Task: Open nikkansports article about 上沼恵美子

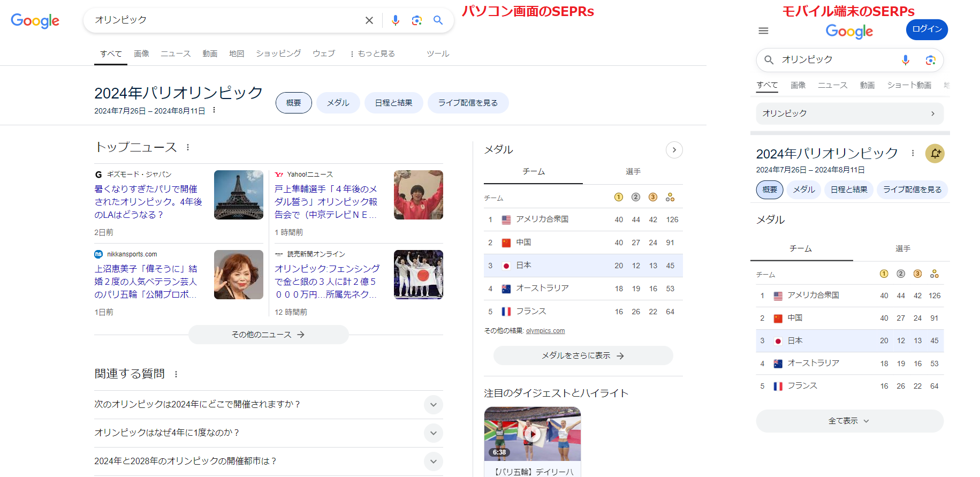Action: point(146,282)
